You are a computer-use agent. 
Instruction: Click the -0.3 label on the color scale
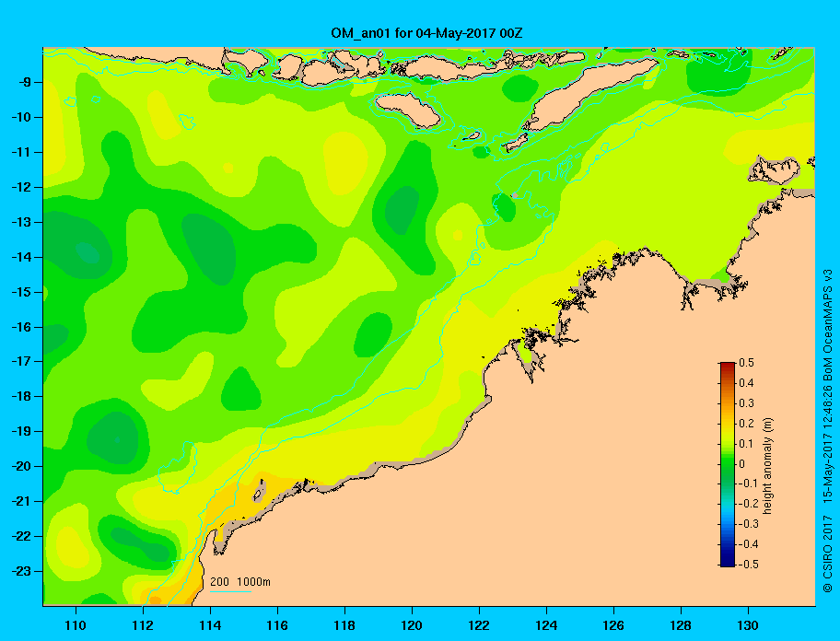point(748,524)
